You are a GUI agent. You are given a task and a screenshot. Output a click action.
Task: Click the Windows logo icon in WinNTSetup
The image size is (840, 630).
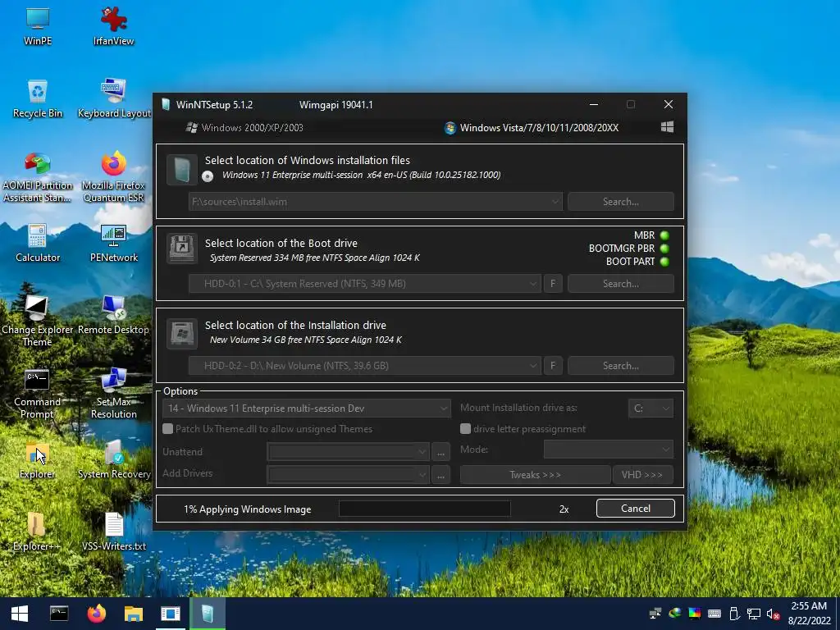coord(667,127)
